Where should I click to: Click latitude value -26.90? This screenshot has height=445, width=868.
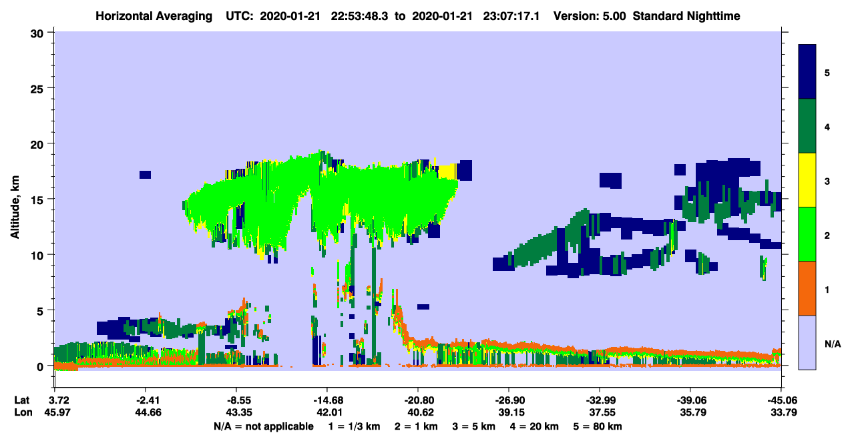(509, 400)
